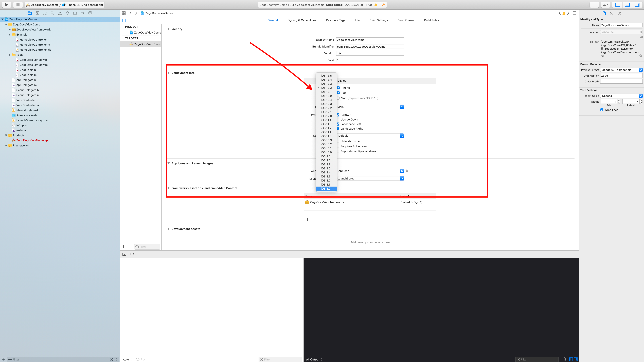
Task: Click the code review arrows button
Action: [x=605, y=5]
